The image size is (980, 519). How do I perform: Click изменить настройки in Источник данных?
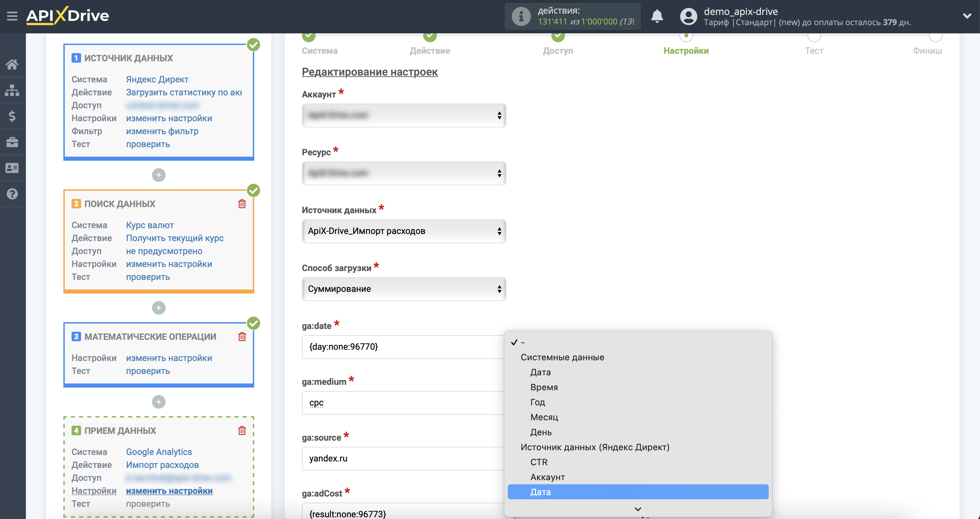tap(169, 118)
